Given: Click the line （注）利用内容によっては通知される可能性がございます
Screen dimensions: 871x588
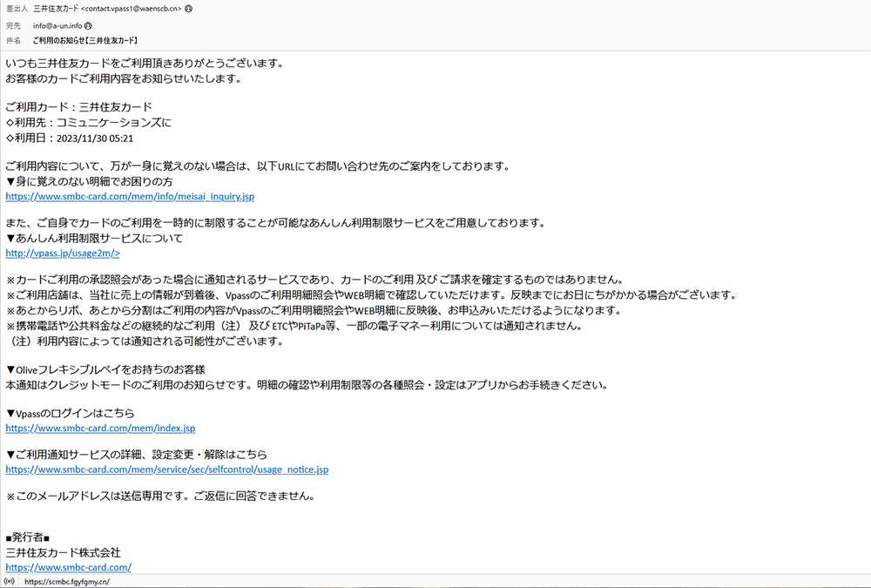Looking at the screenshot, I should (x=145, y=341).
